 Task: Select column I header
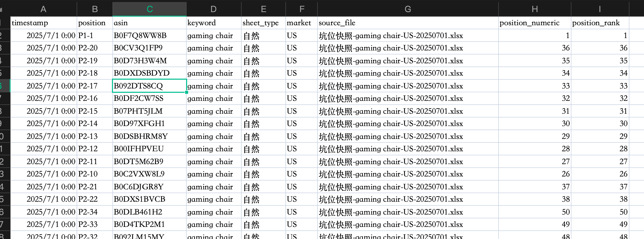pyautogui.click(x=600, y=9)
